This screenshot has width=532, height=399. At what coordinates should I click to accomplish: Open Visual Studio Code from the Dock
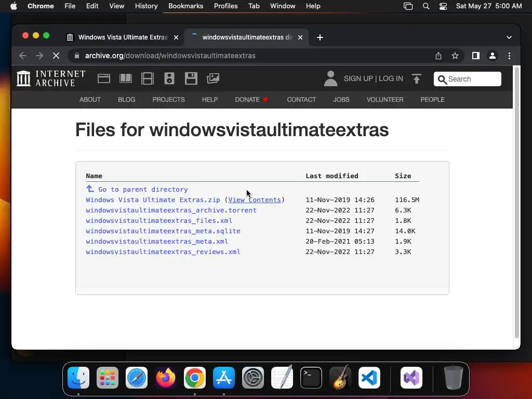369,378
